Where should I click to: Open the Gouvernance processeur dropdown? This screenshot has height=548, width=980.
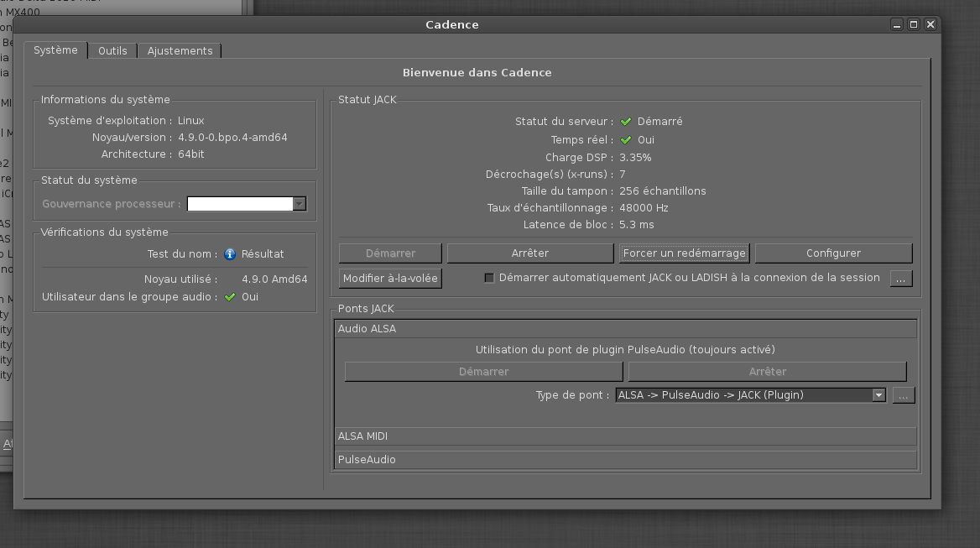246,204
